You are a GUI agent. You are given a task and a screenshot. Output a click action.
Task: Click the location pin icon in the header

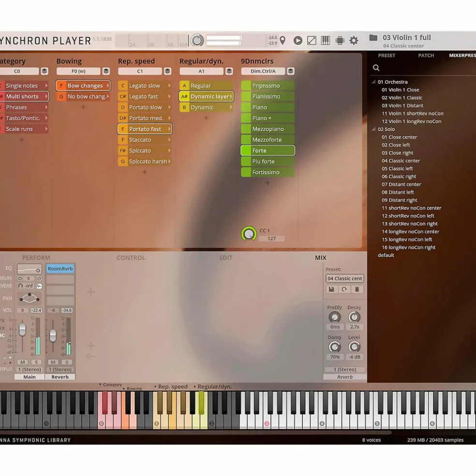point(283,40)
